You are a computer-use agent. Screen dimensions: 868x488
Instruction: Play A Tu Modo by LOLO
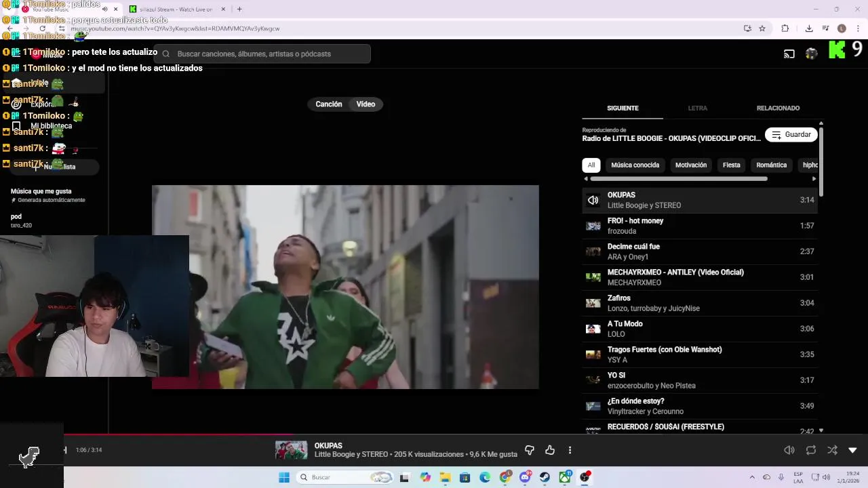pos(700,329)
